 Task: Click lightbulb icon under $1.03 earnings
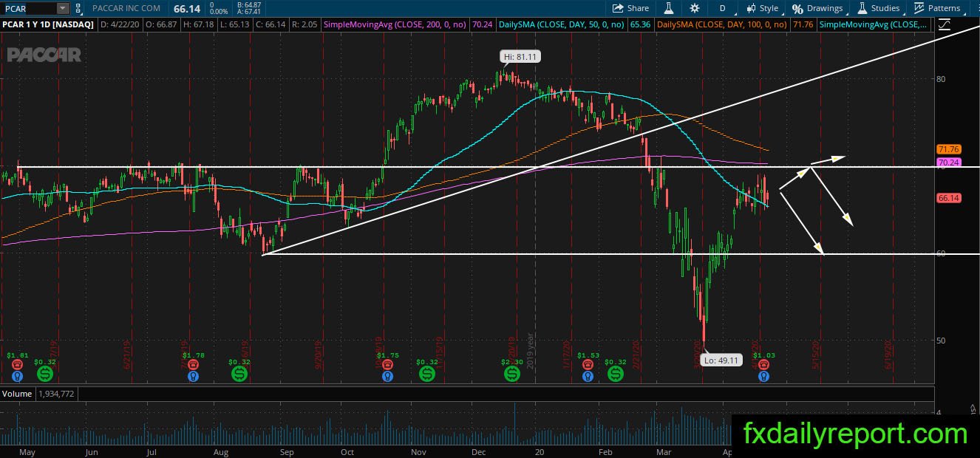(763, 376)
